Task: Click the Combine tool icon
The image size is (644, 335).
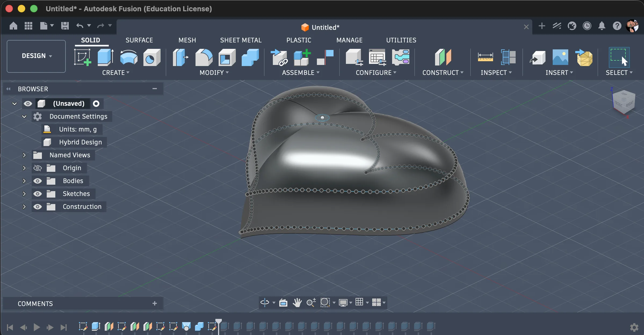Action: pyautogui.click(x=250, y=57)
